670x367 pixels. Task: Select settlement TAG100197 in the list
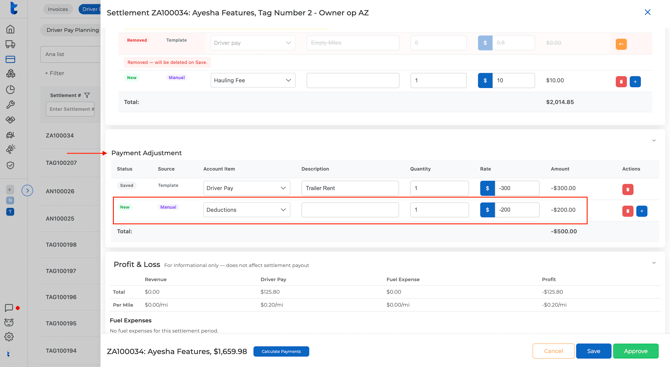pos(61,271)
